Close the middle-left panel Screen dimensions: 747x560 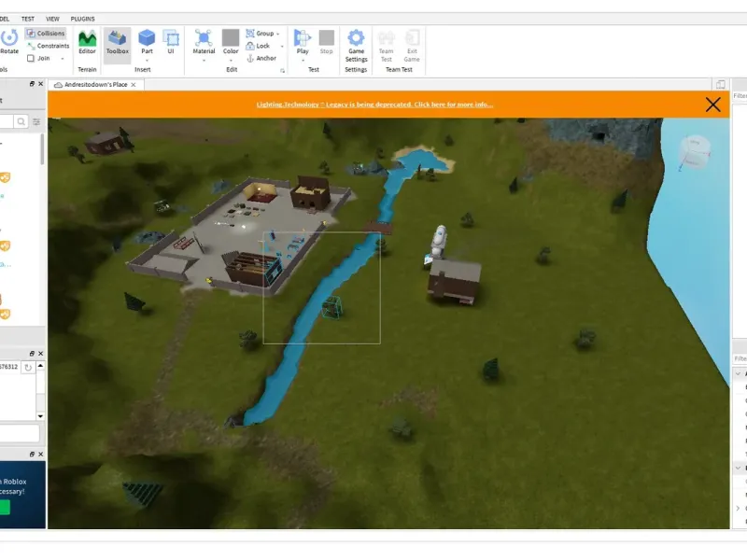[40, 354]
